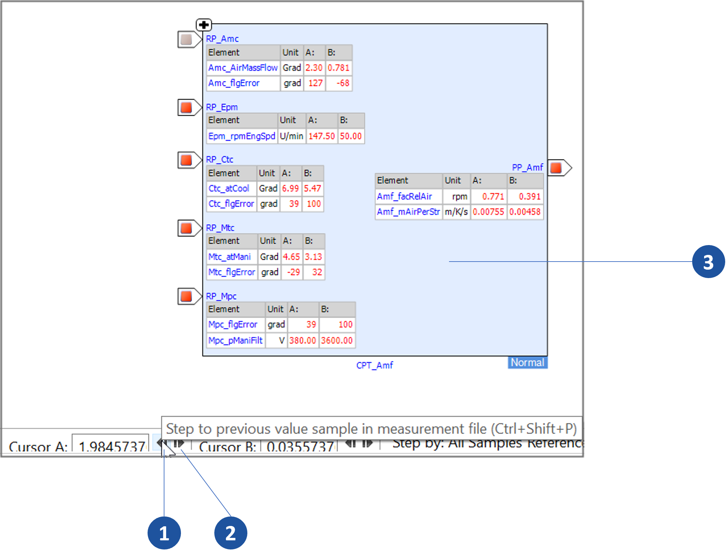Toggle the red indicator on RP_Mtc port

pyautogui.click(x=186, y=229)
